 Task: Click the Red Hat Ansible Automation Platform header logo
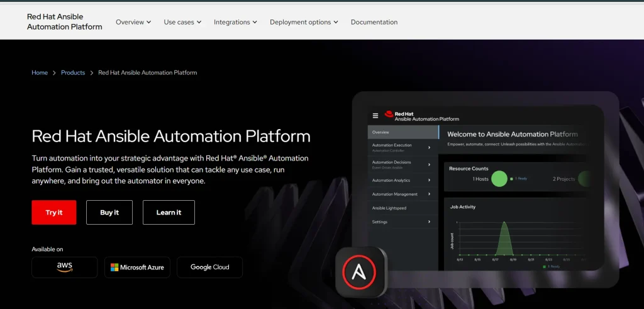(x=65, y=22)
